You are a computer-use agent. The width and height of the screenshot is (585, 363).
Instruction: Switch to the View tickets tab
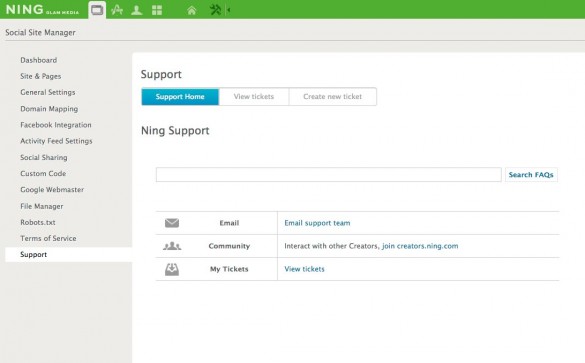click(x=254, y=97)
